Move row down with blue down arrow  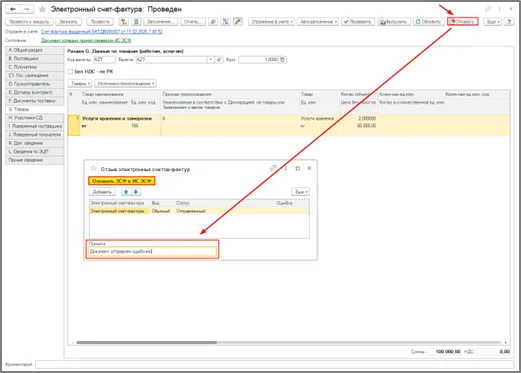[136, 192]
